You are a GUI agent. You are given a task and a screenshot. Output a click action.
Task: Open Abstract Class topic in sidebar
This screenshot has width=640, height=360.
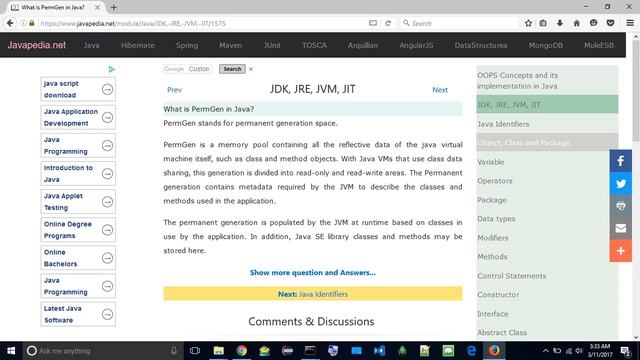tap(547, 333)
